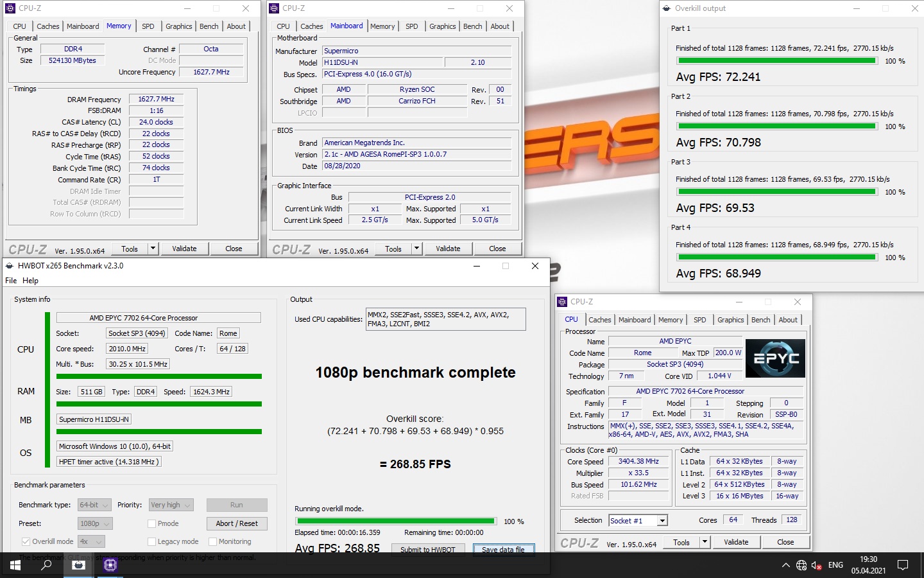Open the File menu in HWBOT
The height and width of the screenshot is (578, 924).
(x=11, y=281)
